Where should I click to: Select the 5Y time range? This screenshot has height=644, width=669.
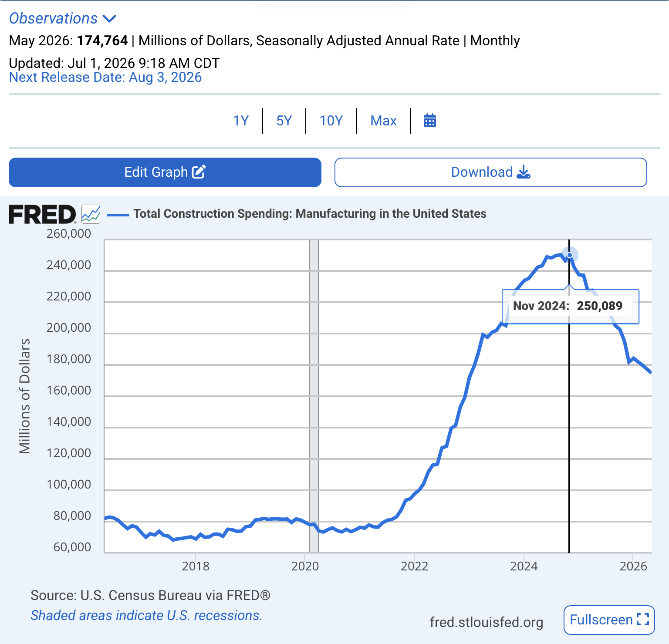[x=284, y=121]
